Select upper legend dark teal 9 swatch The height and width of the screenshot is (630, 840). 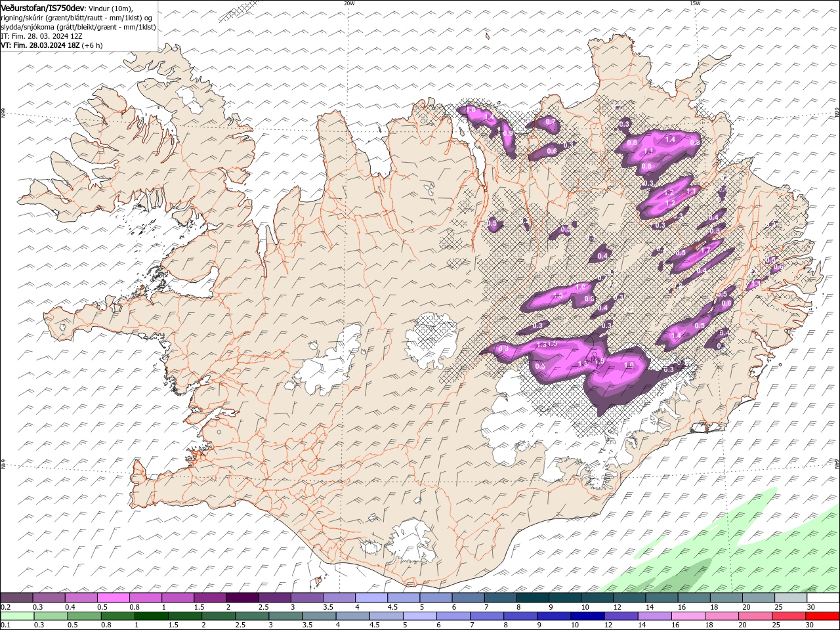click(x=565, y=598)
